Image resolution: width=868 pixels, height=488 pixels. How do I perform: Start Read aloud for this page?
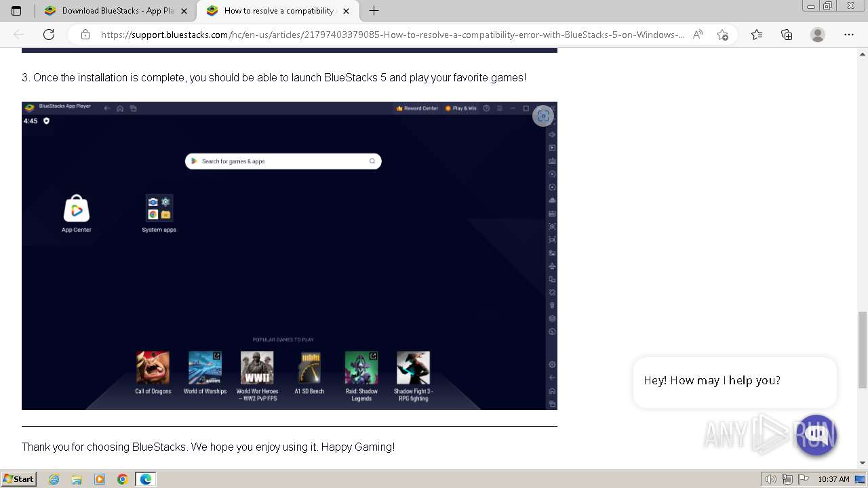click(698, 35)
